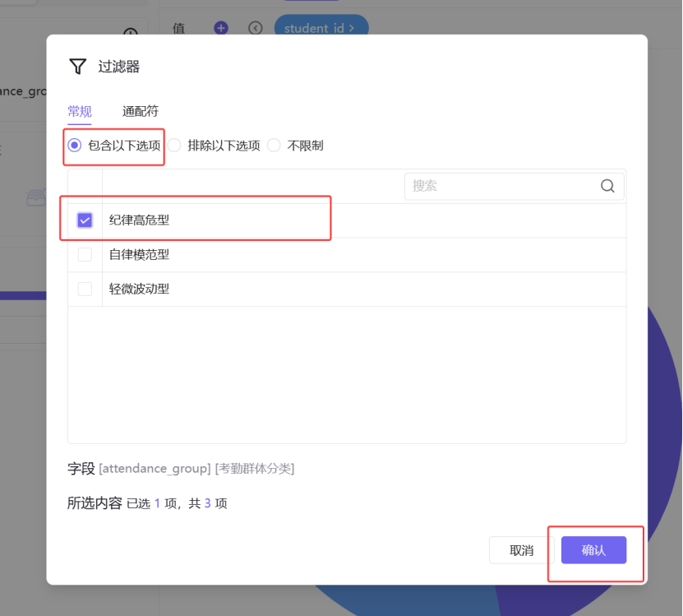683x616 pixels.
Task: Switch to the 通配符 tab
Action: 141,112
